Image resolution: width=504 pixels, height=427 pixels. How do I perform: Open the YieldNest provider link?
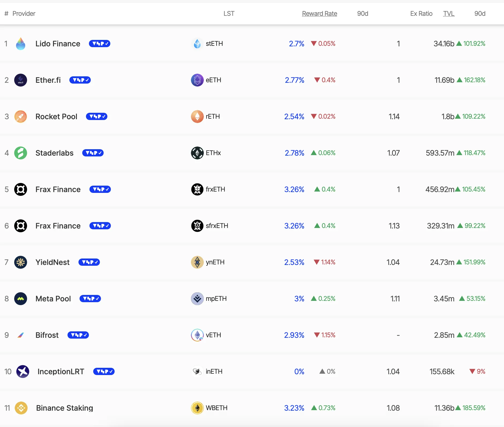pyautogui.click(x=52, y=262)
